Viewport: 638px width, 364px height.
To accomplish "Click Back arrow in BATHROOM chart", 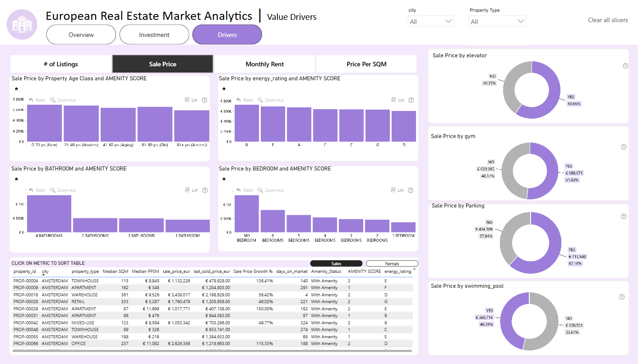I will (31, 190).
